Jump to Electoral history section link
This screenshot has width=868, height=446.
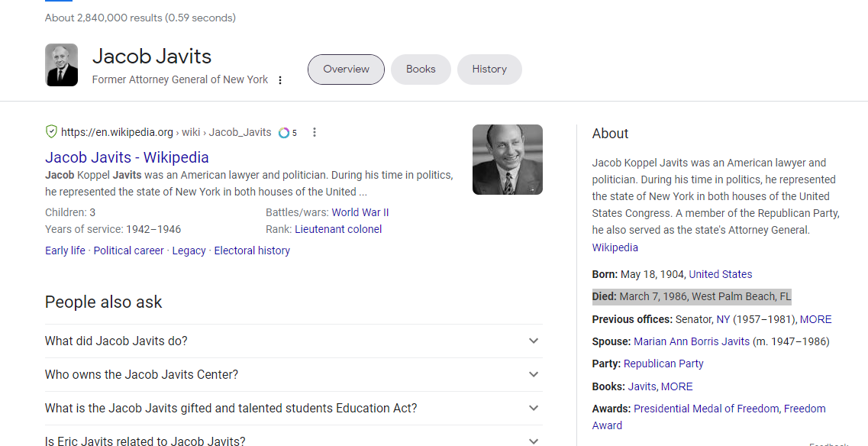pyautogui.click(x=252, y=250)
